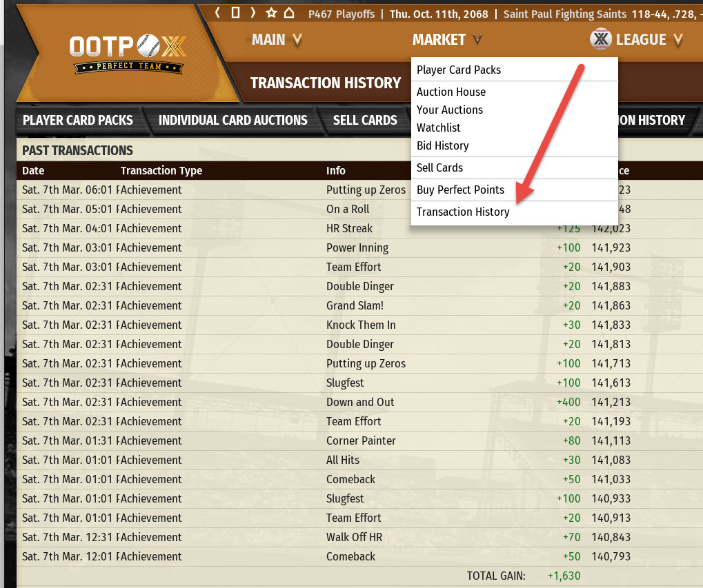Click the baseball league logo icon
The image size is (703, 588).
point(601,39)
